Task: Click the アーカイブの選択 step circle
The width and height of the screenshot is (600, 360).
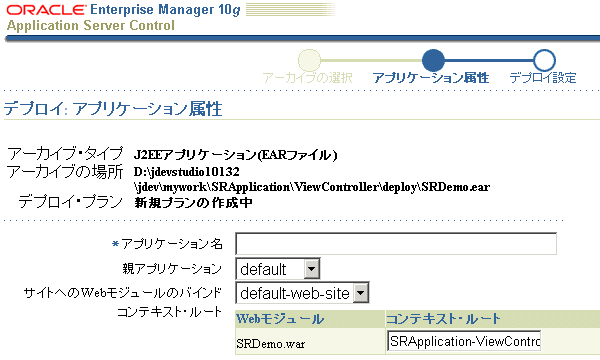Action: click(309, 60)
